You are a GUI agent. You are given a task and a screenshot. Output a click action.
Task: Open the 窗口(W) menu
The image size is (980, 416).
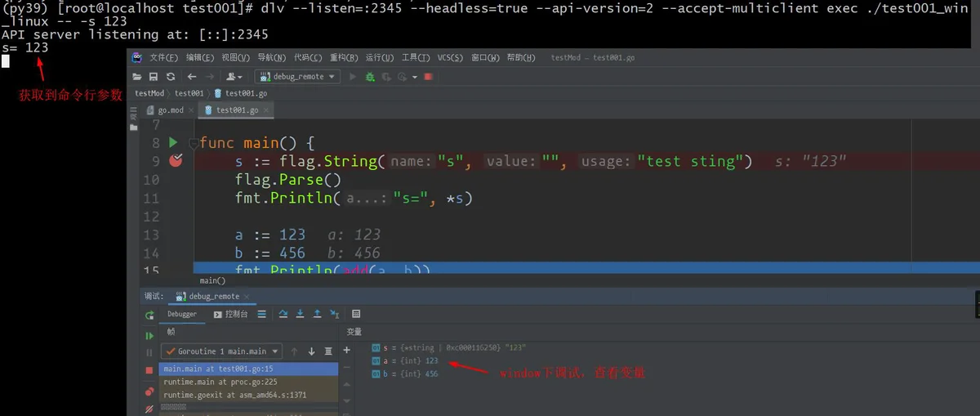click(485, 58)
